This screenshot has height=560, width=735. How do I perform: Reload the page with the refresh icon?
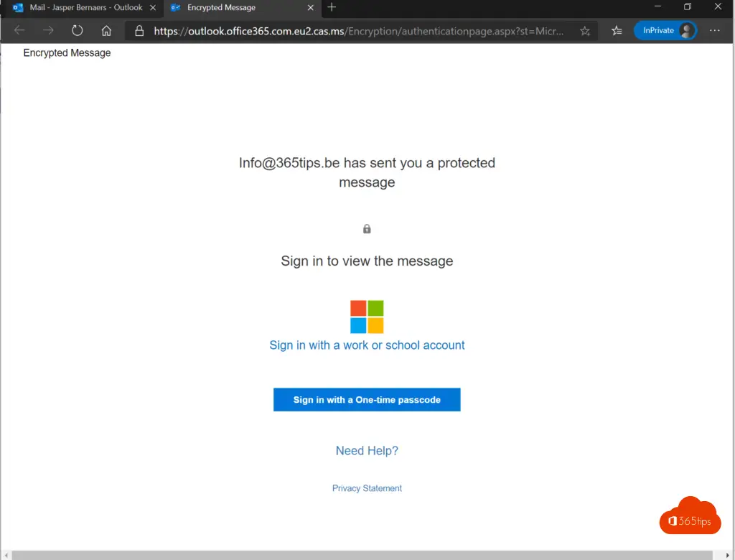(78, 30)
